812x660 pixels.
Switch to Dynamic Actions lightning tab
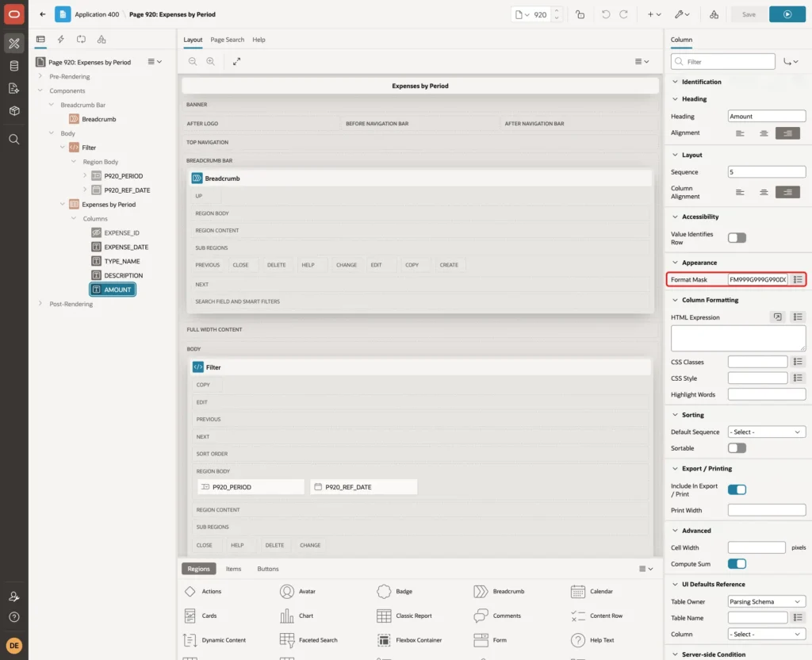(60, 40)
